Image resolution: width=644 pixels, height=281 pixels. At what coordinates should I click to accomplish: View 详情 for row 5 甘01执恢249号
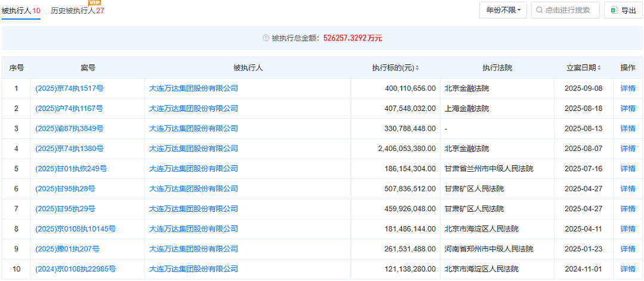tap(627, 168)
